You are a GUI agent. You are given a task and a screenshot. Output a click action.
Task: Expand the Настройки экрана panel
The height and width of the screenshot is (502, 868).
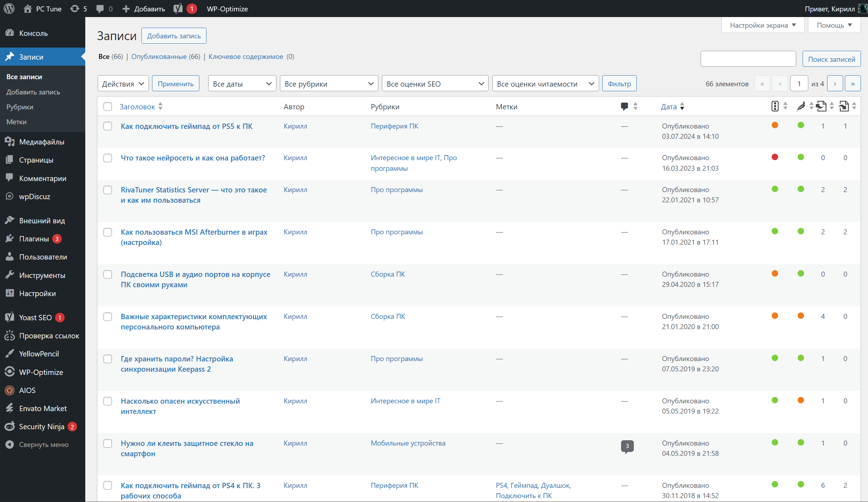762,25
